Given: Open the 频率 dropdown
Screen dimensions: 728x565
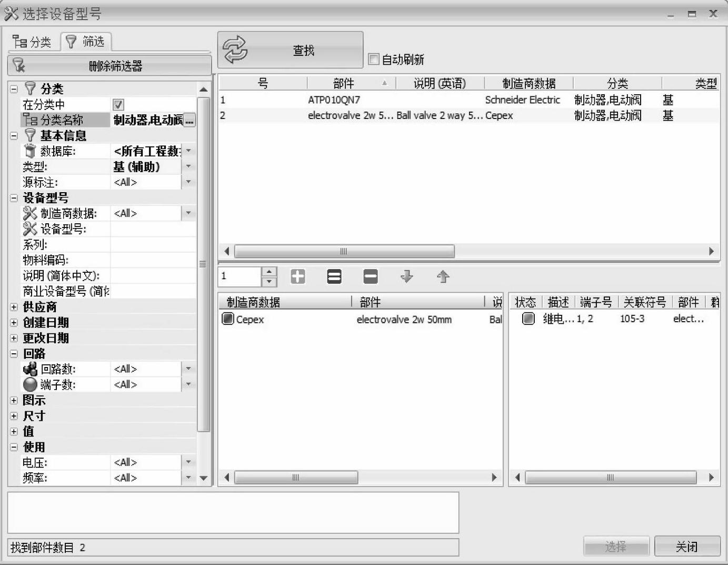Looking at the screenshot, I should click(x=188, y=478).
